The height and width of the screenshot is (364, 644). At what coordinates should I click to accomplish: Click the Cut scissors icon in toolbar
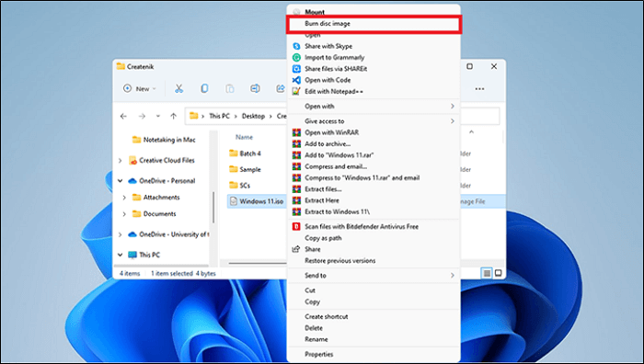pos(178,88)
